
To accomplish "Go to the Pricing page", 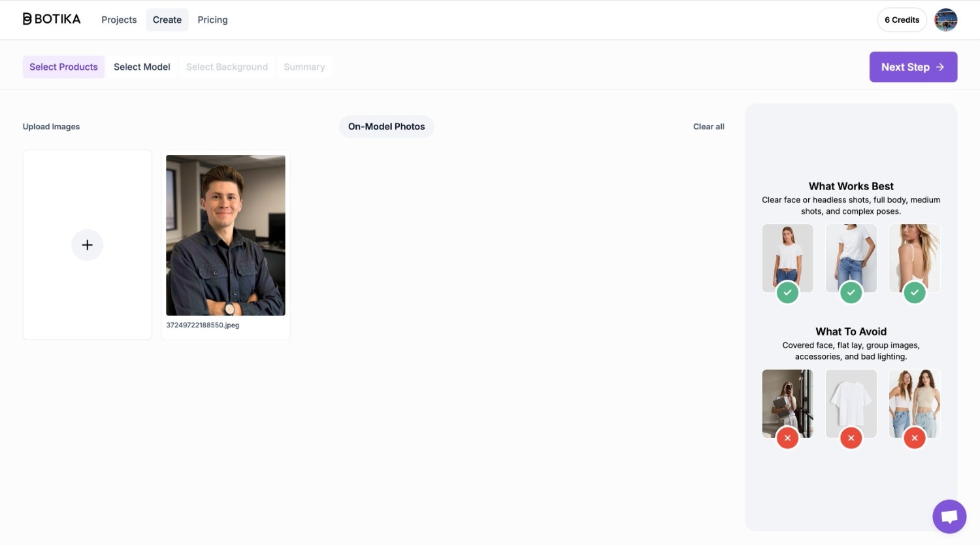I will point(212,20).
